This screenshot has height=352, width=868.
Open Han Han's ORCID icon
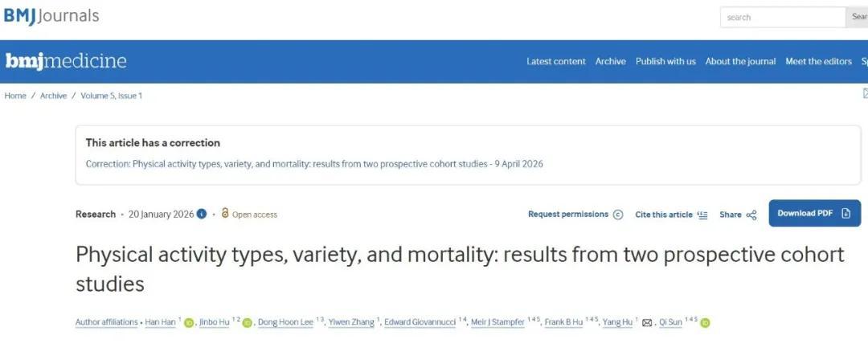pyautogui.click(x=189, y=323)
